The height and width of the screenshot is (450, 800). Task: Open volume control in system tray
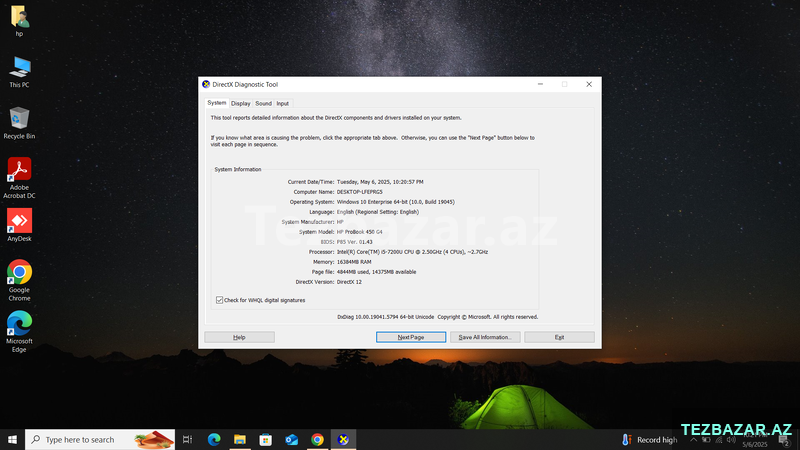pyautogui.click(x=731, y=439)
